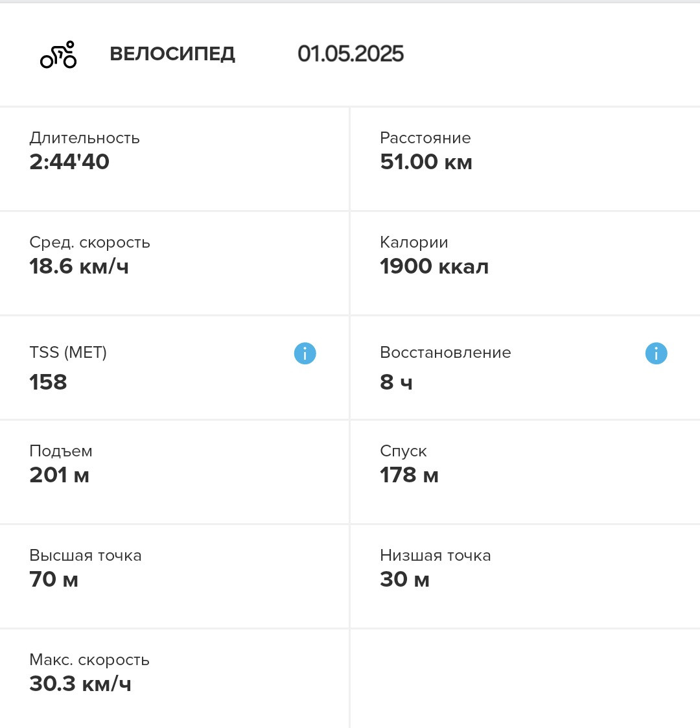Click the TSS value 158
The image size is (700, 728).
point(48,382)
